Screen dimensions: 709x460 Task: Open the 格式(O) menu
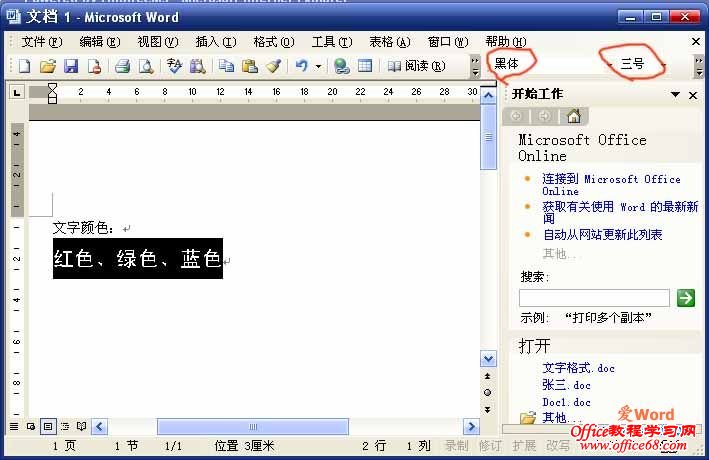pyautogui.click(x=274, y=42)
